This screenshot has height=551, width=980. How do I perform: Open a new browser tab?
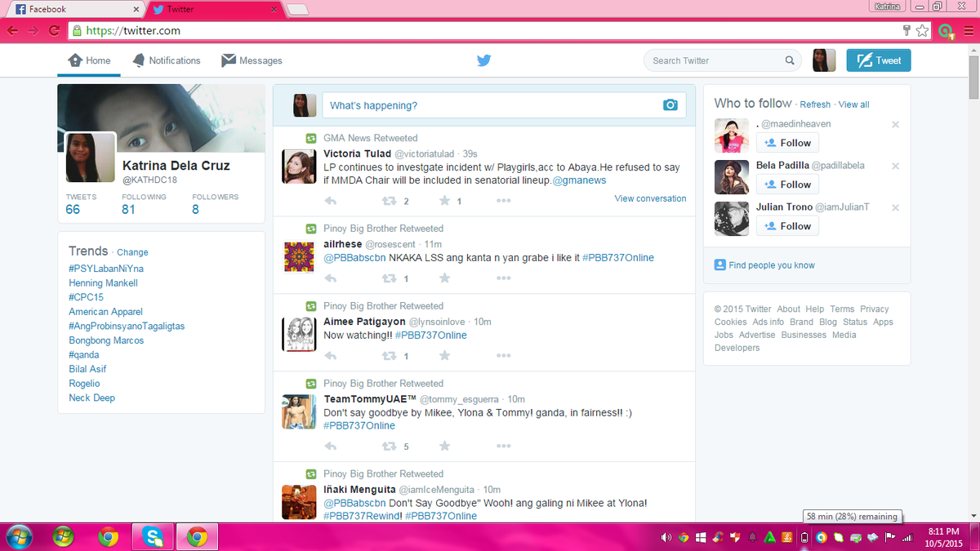[x=297, y=10]
